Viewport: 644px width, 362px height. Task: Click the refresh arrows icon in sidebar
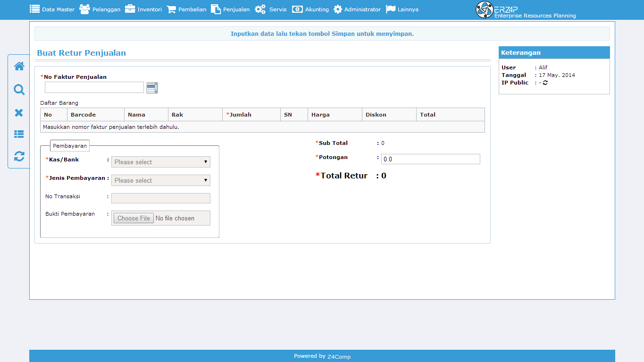tap(19, 156)
